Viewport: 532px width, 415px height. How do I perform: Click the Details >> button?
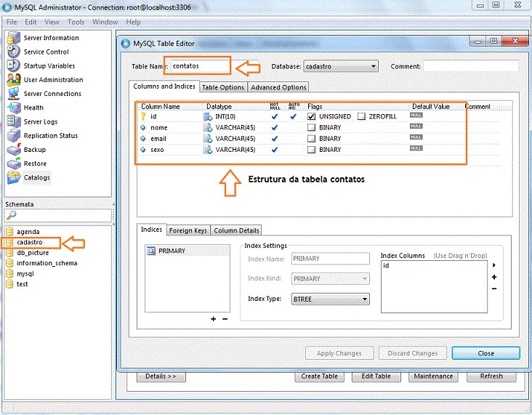coord(161,376)
